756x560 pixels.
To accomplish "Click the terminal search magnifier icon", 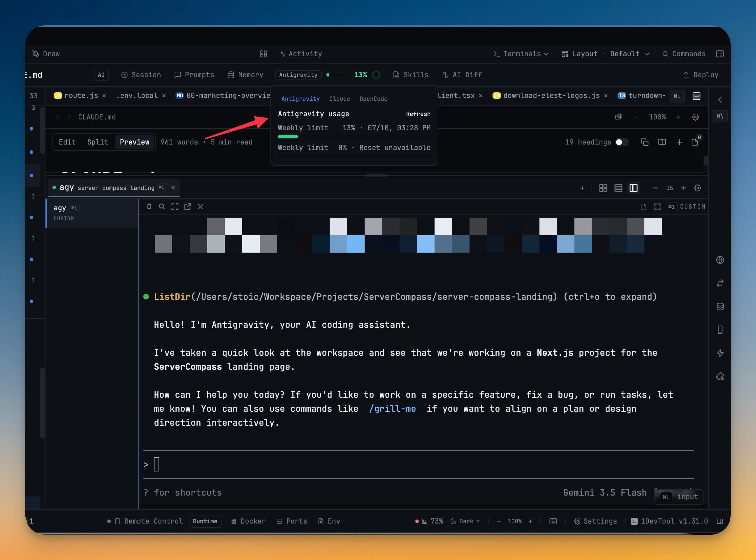I will point(162,207).
